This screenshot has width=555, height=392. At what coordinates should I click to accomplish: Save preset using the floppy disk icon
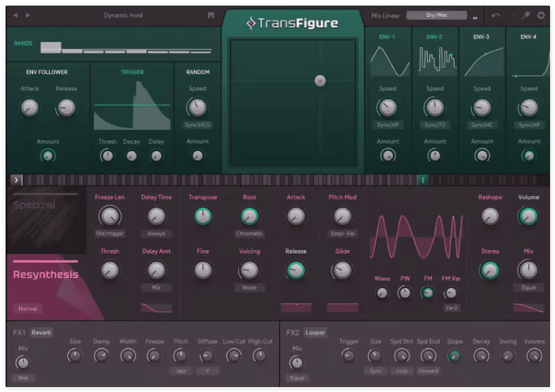pos(211,15)
